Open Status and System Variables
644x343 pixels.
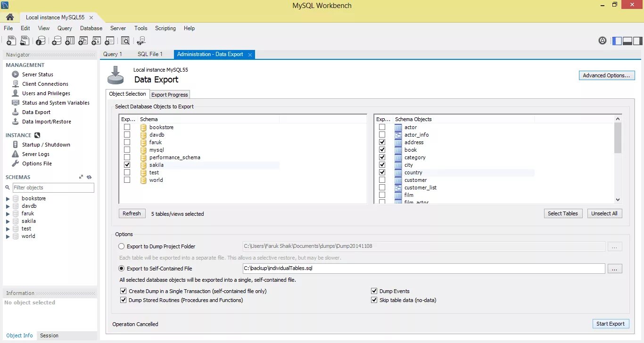tap(56, 103)
